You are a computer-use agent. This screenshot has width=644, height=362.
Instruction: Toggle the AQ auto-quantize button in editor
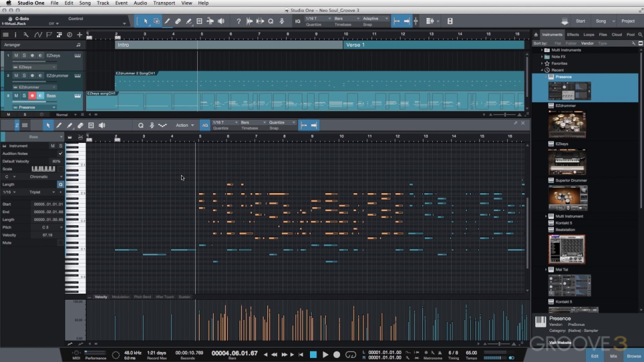pyautogui.click(x=205, y=125)
